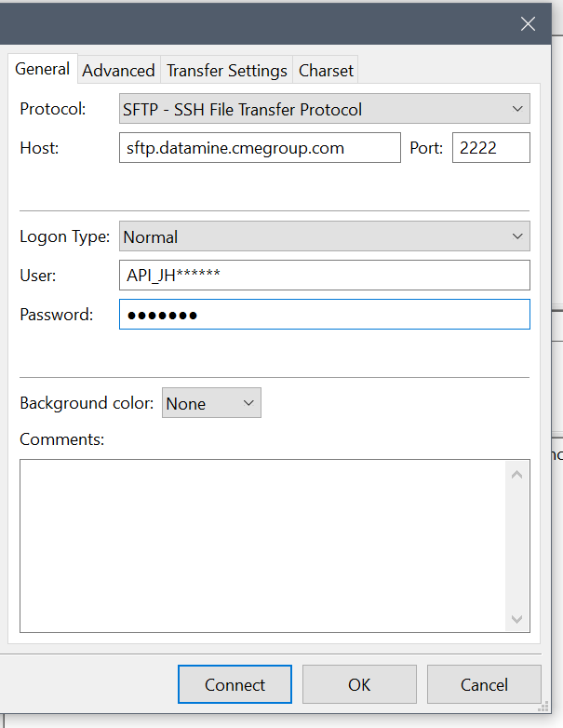Confirm with the OK button
This screenshot has height=728, width=563.
tap(359, 685)
